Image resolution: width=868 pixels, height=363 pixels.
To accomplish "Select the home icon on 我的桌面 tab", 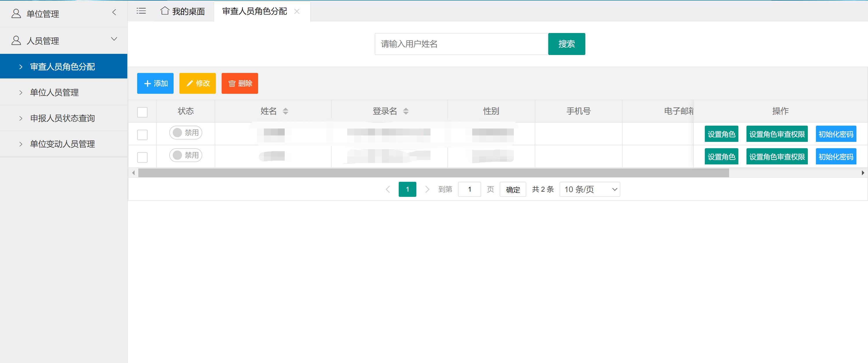I will click(x=165, y=11).
